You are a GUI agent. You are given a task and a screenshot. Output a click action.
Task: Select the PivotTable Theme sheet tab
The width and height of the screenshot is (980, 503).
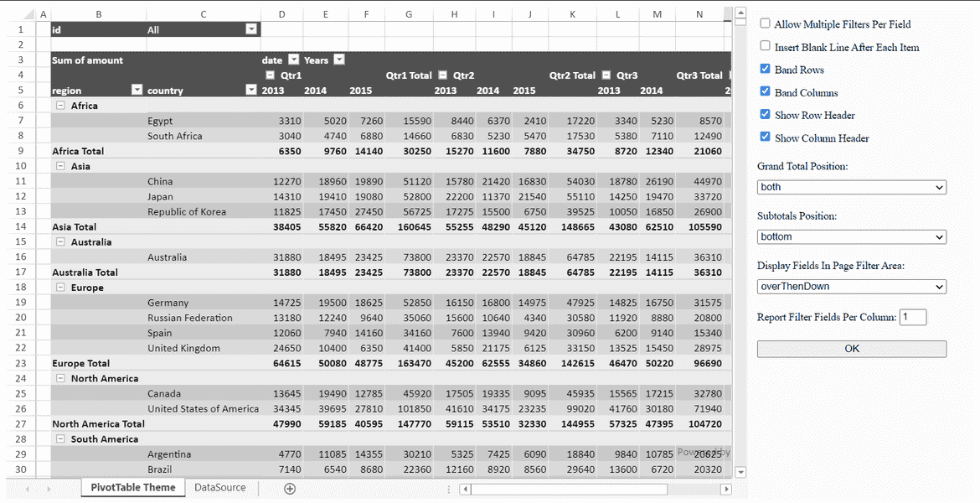tap(132, 487)
